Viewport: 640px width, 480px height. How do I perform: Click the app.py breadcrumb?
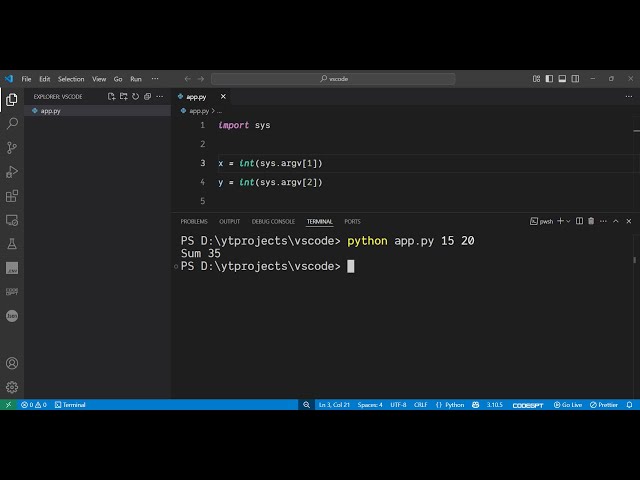pos(199,111)
